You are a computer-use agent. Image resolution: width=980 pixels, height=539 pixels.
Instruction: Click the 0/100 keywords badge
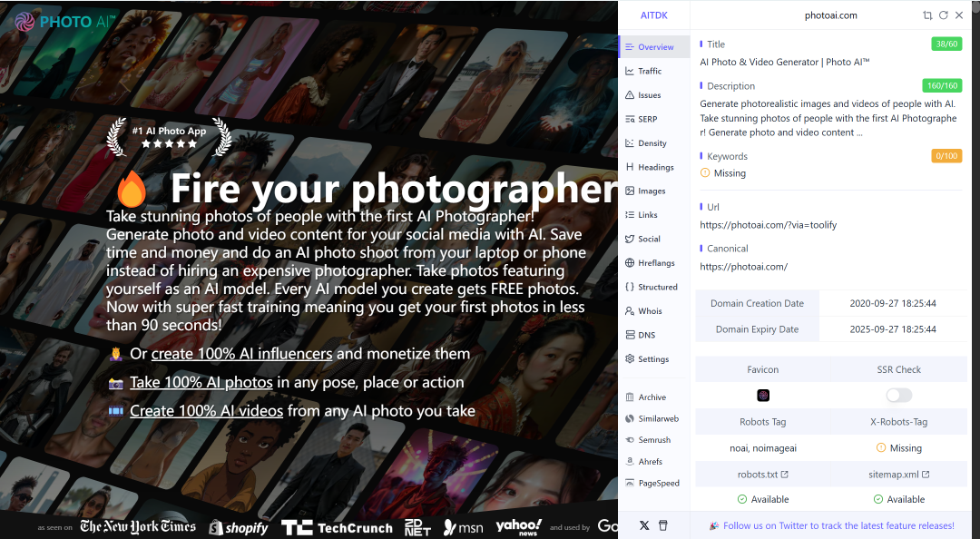(x=946, y=156)
